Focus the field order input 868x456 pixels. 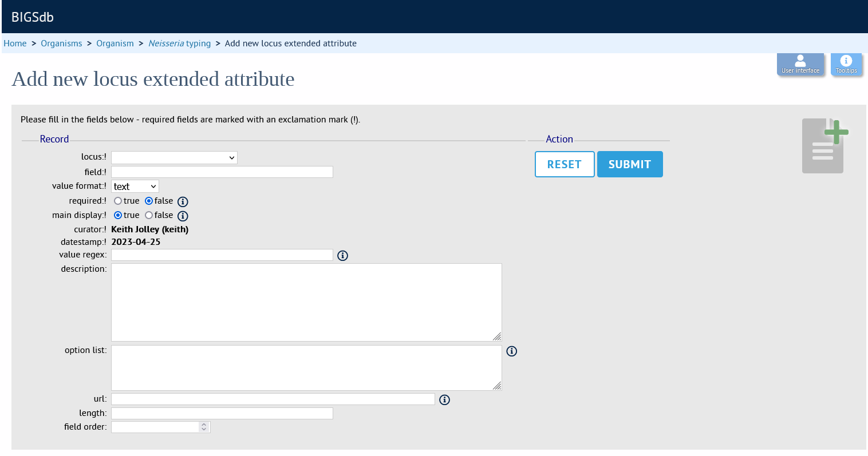161,427
